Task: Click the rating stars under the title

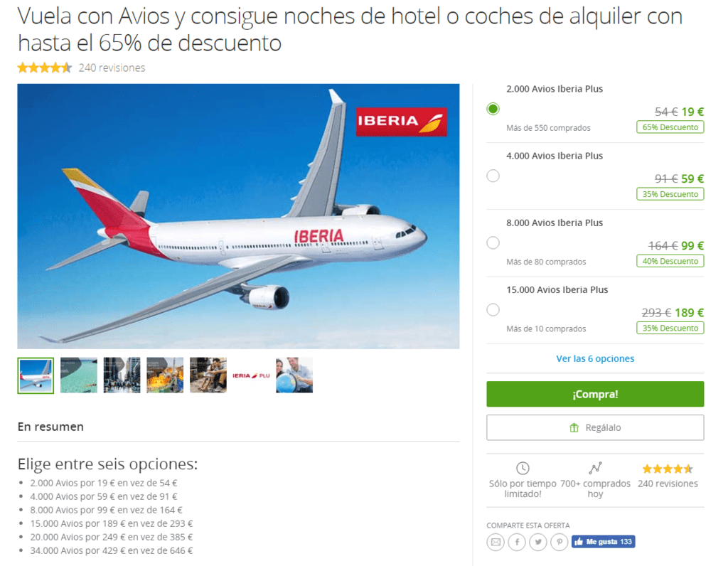Action: [x=45, y=68]
